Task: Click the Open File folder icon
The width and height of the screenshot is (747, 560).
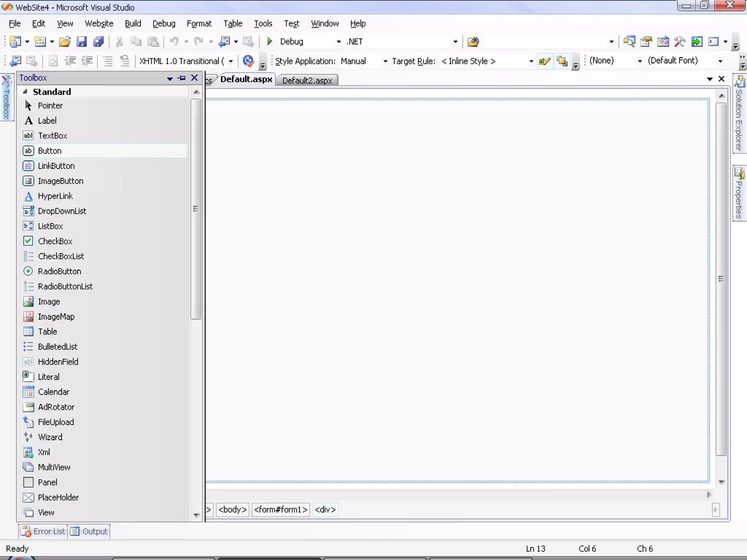Action: tap(65, 42)
